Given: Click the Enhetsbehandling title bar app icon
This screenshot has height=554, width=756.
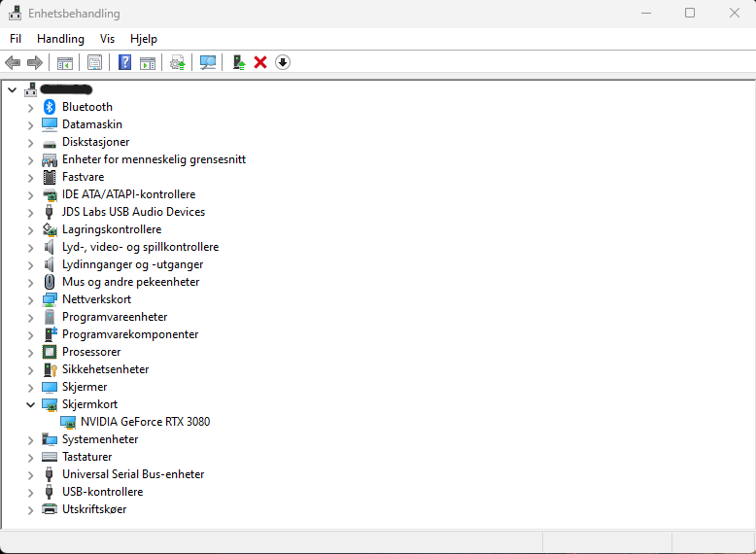Looking at the screenshot, I should point(15,13).
